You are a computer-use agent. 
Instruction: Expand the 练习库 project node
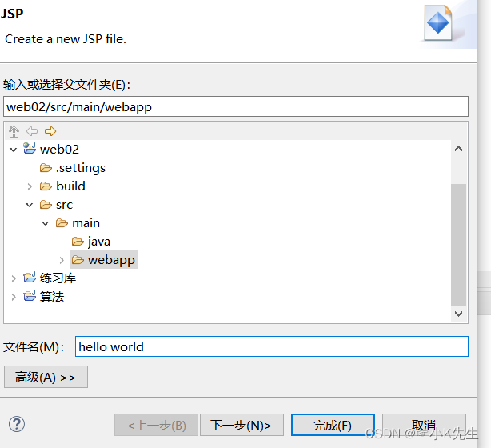14,278
